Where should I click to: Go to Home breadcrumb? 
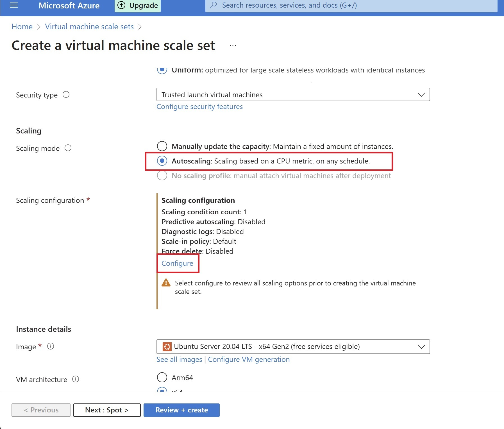click(x=22, y=26)
